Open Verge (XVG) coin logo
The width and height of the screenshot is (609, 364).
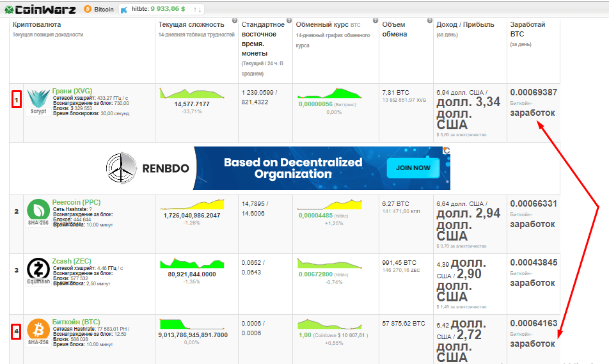pos(38,99)
